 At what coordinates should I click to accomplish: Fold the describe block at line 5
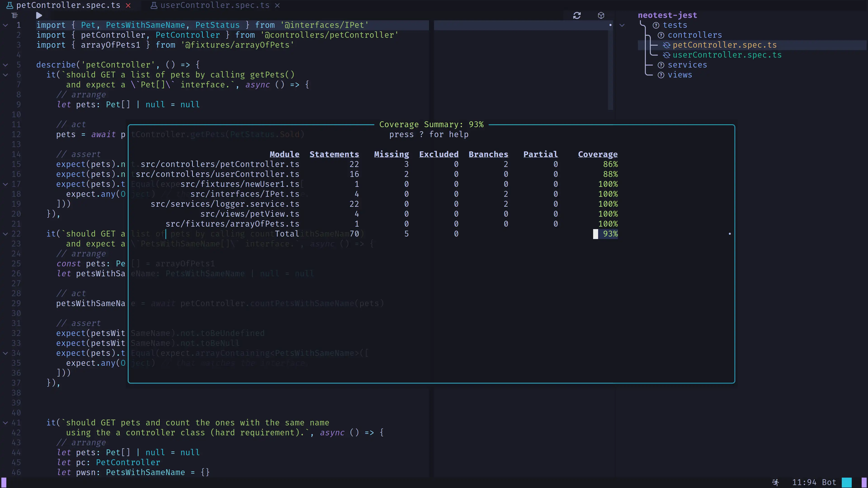tap(5, 65)
